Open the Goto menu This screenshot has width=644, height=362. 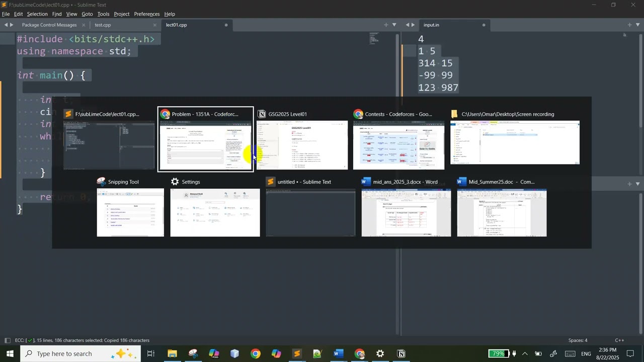tap(87, 14)
